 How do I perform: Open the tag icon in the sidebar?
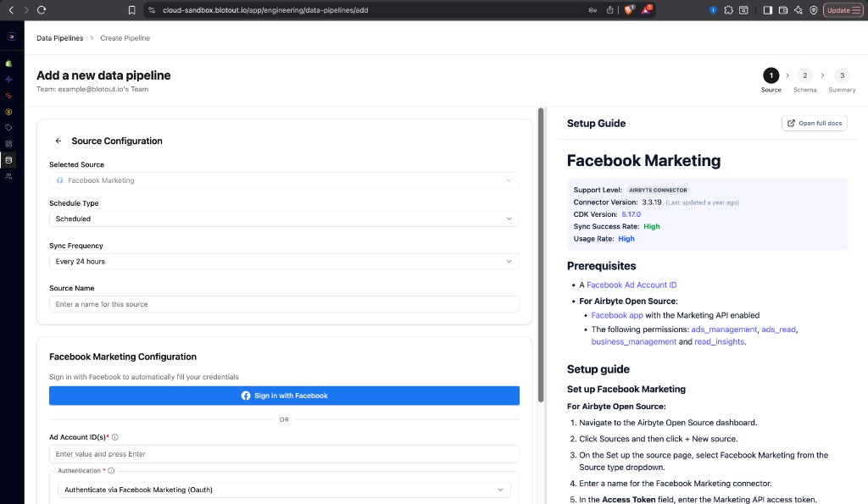(8, 128)
